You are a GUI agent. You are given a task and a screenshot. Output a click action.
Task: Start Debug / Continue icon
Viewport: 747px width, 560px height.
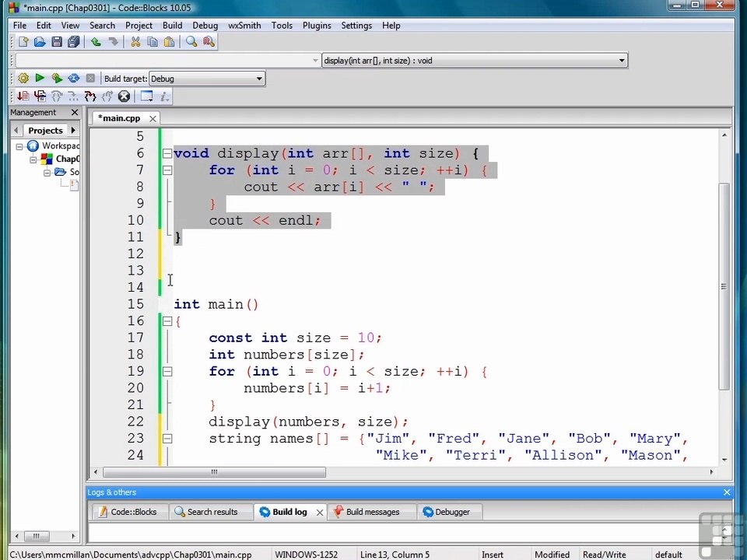23,96
